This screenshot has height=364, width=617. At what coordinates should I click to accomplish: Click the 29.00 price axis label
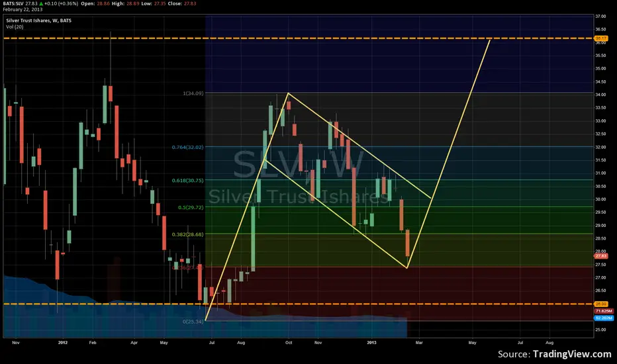600,226
